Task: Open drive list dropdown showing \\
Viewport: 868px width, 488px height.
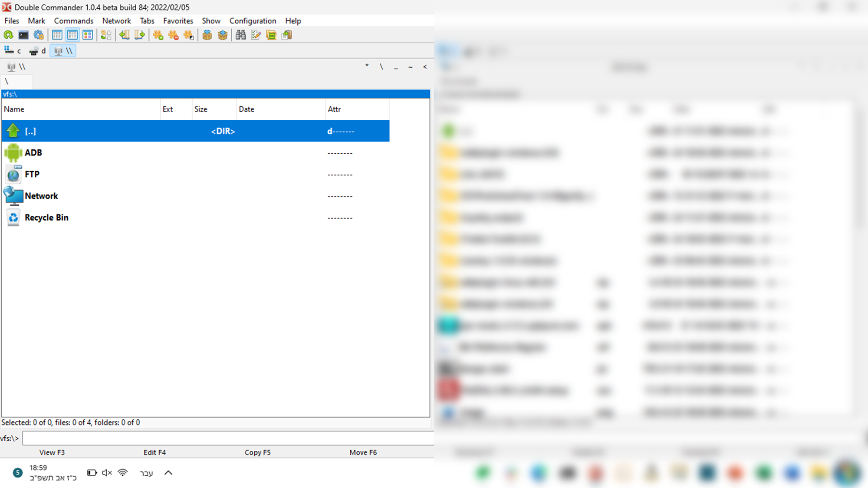Action: [16, 67]
